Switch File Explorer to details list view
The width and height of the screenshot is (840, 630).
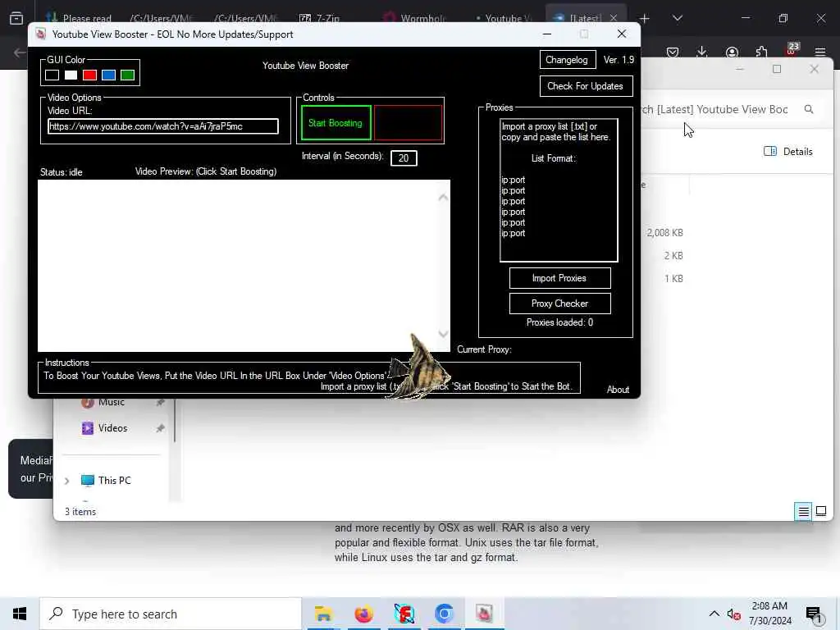pyautogui.click(x=804, y=512)
